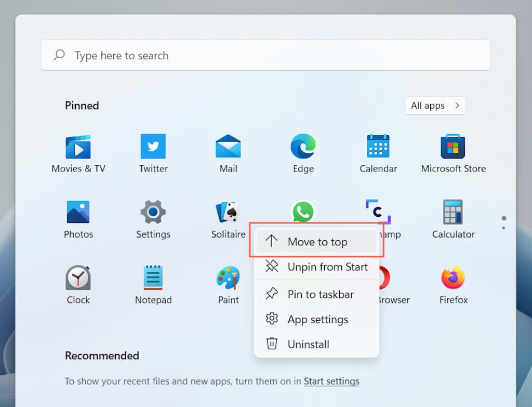The image size is (532, 407).
Task: Select Pin to taskbar
Action: click(x=316, y=294)
